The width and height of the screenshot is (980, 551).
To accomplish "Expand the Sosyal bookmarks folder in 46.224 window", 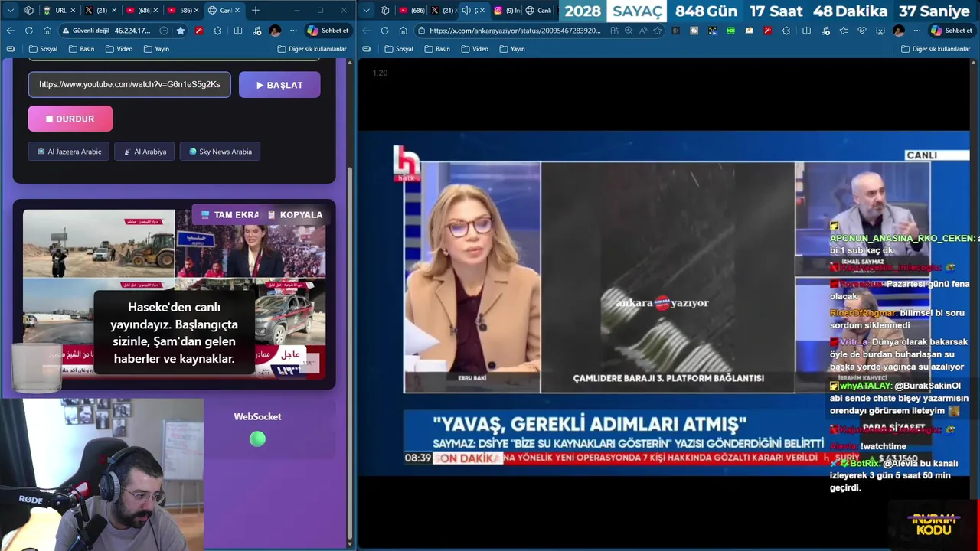I will (43, 49).
